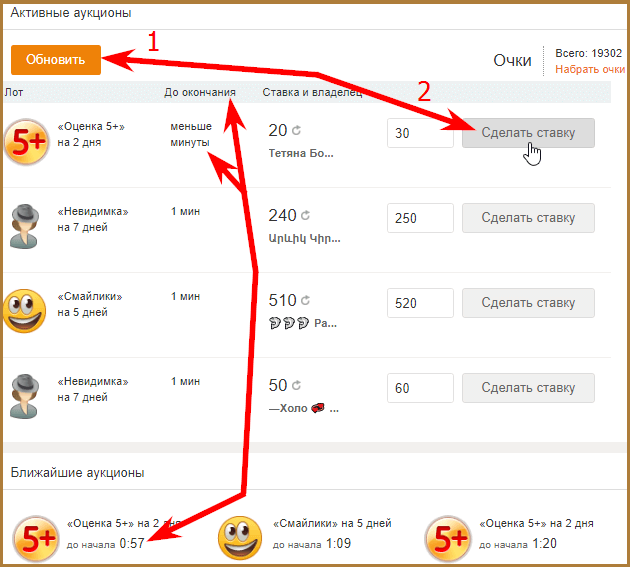This screenshot has width=630, height=567.
Task: Click Сделать ставку for the 520 bid
Action: coord(528,303)
